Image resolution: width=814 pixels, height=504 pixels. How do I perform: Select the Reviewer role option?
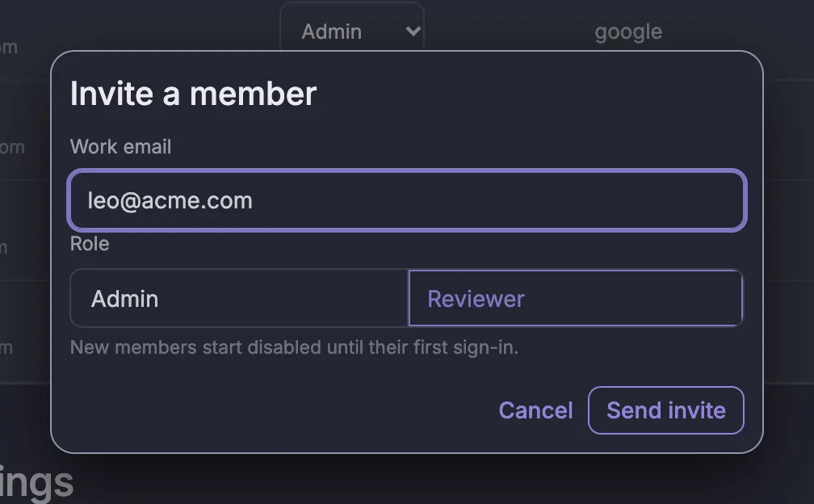coord(576,299)
